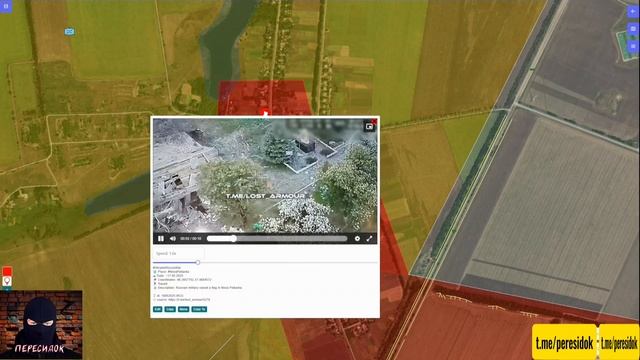This screenshot has height=360, width=640.
Task: Close the video popup window
Action: click(x=375, y=121)
